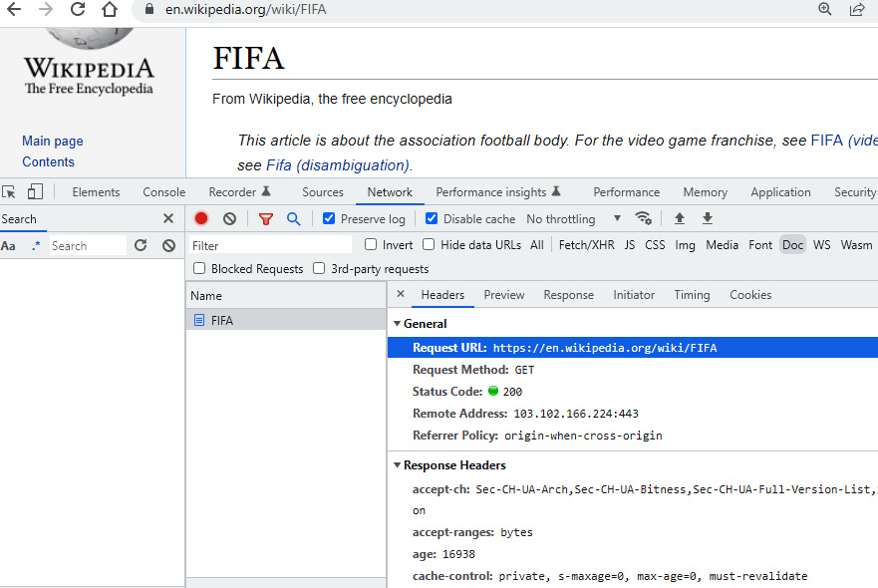Open the Application tab

[780, 192]
